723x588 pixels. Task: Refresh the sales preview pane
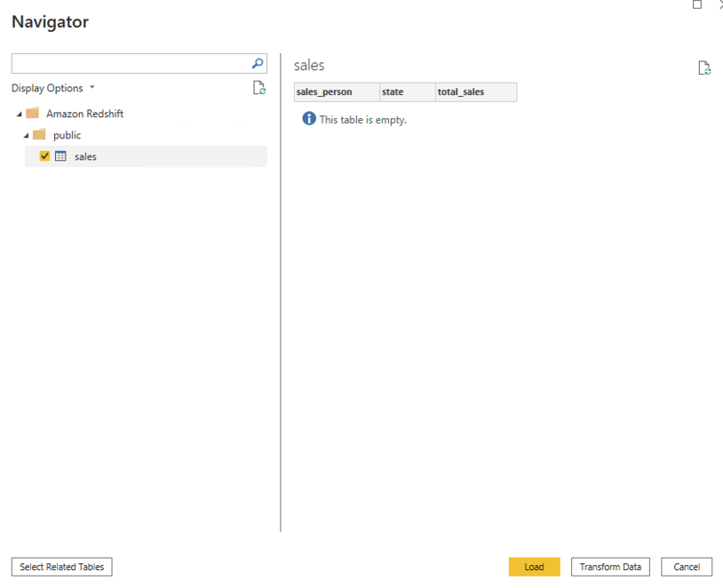tap(704, 68)
